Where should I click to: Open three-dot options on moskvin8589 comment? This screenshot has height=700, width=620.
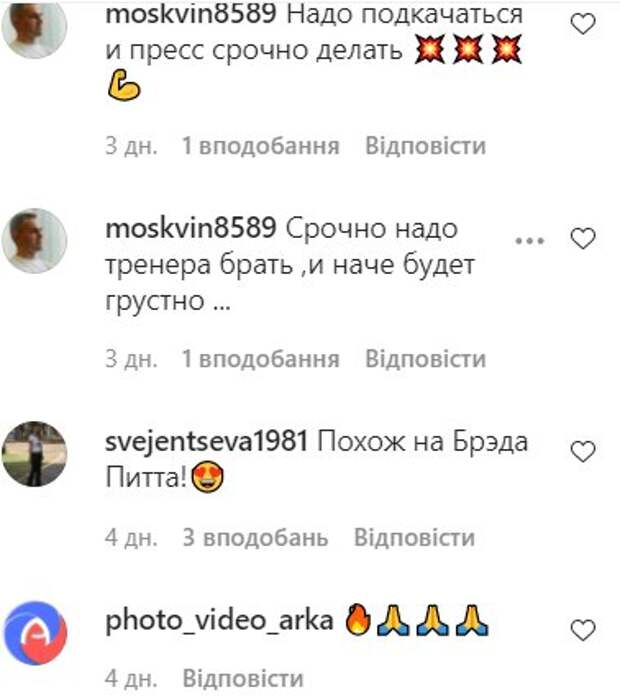coord(529,241)
